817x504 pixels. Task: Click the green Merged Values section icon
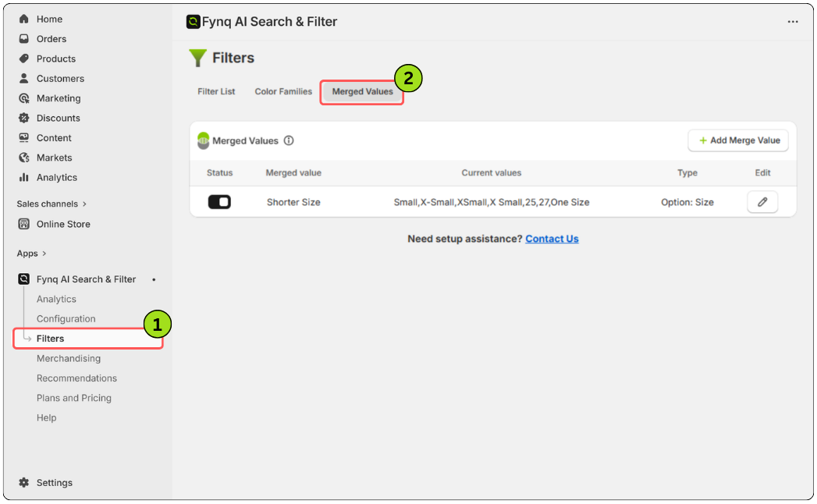(203, 140)
